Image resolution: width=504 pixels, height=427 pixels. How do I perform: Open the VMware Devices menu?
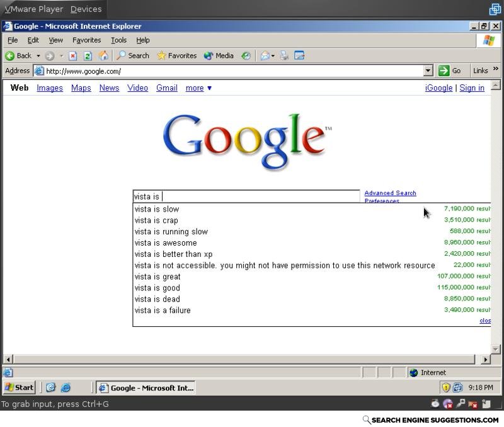point(86,9)
